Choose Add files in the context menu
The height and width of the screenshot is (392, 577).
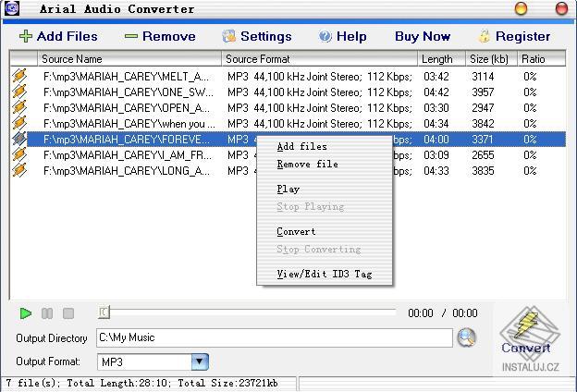pos(302,146)
